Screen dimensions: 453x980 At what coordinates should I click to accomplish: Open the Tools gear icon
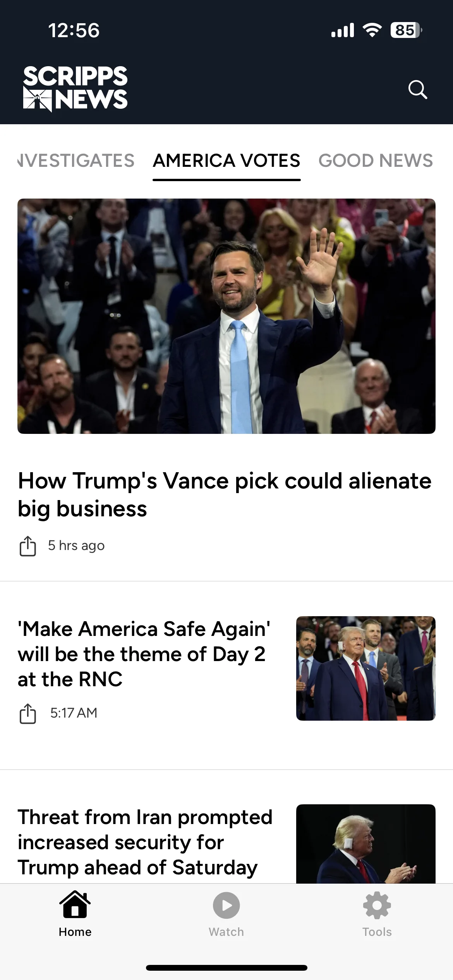377,906
